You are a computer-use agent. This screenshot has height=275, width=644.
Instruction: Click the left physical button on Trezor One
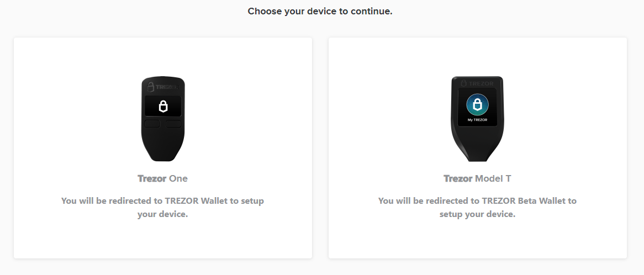click(x=152, y=124)
